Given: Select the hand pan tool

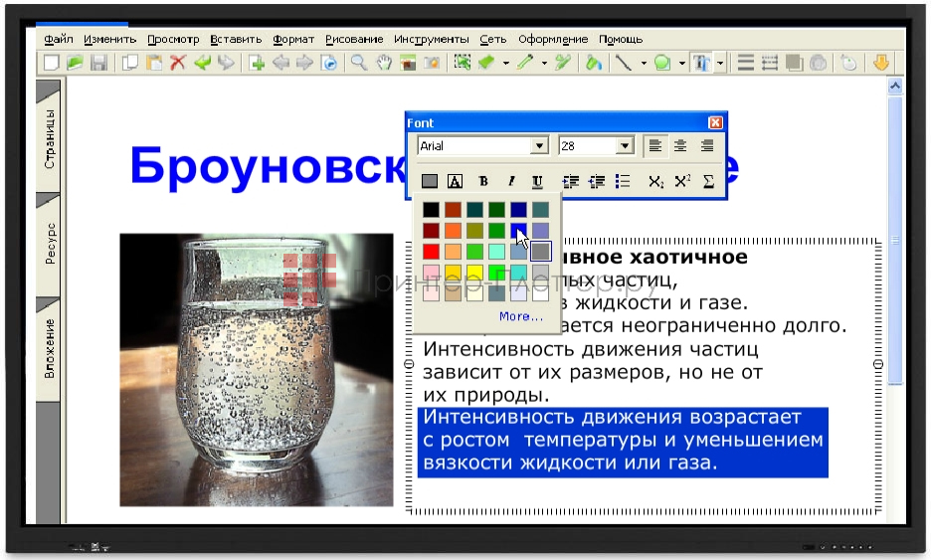Looking at the screenshot, I should pos(384,63).
